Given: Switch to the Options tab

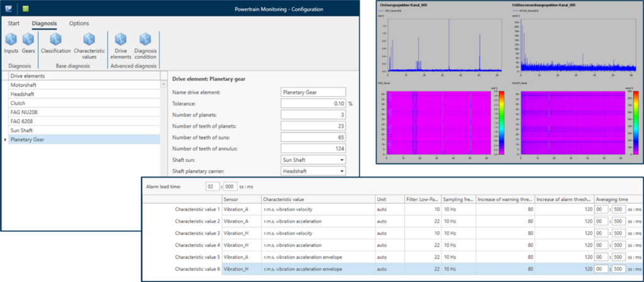Looking at the screenshot, I should (79, 23).
